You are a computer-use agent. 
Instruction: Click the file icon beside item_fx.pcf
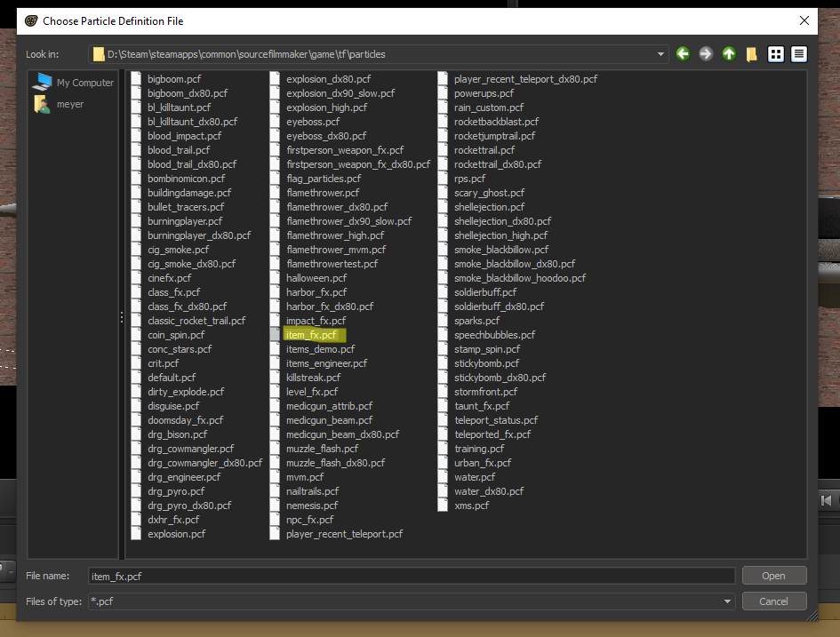click(x=275, y=335)
